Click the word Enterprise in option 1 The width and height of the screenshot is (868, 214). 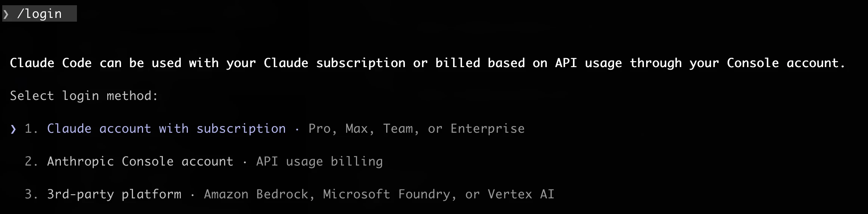point(487,129)
